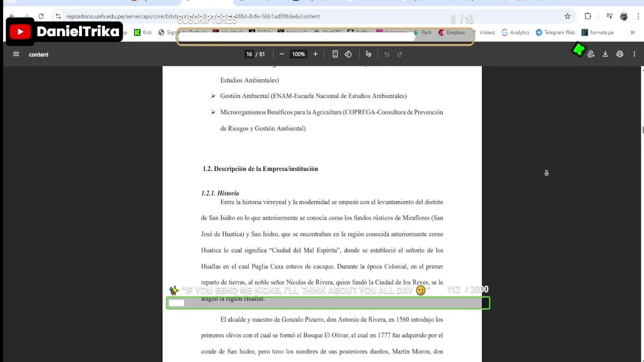Click the 'Microorganismos Benéficos para la Agricultura' line
Screen dimensions: 644x362
(x=332, y=112)
